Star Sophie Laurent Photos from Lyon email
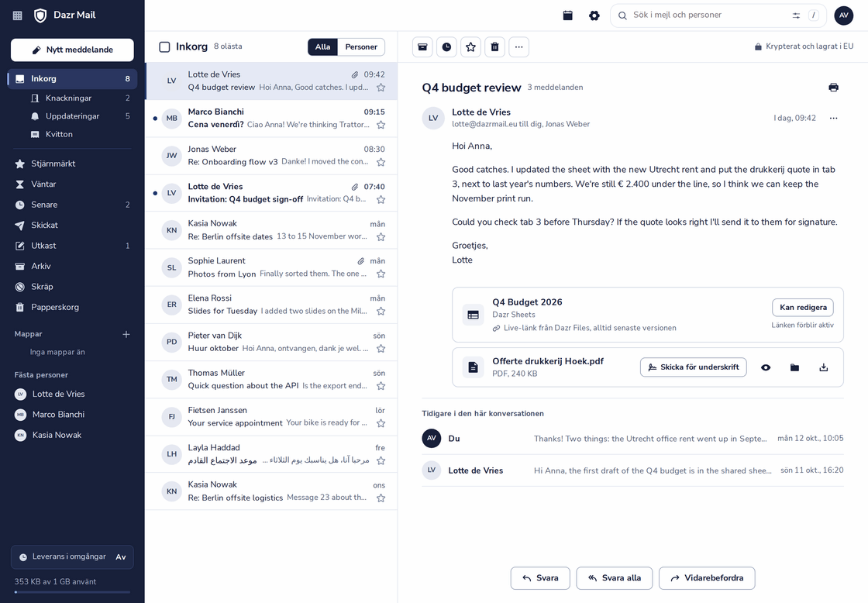This screenshot has height=603, width=868. tap(381, 274)
